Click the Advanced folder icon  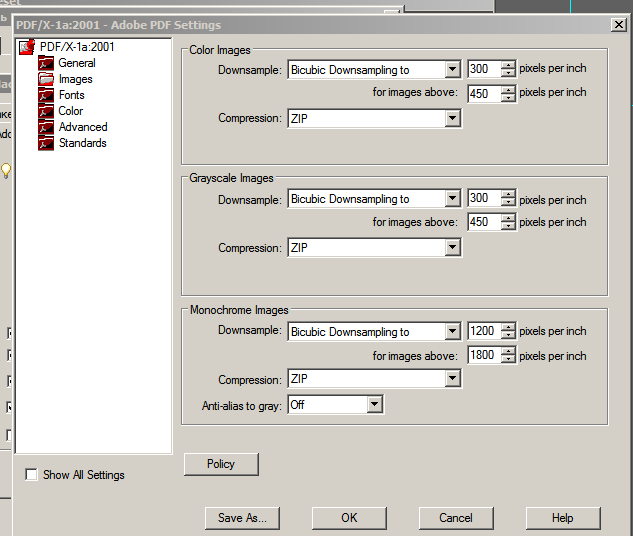point(46,127)
